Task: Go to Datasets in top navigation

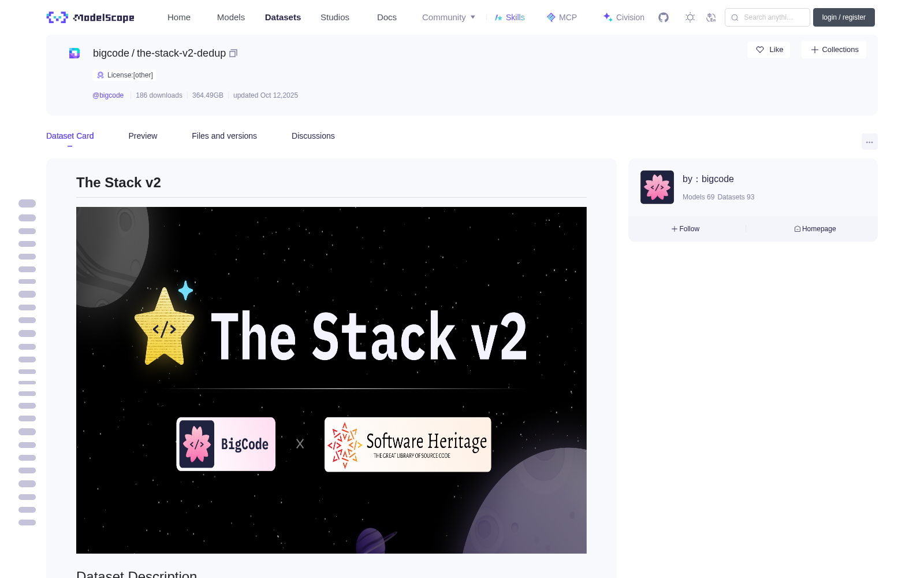Action: 283,17
